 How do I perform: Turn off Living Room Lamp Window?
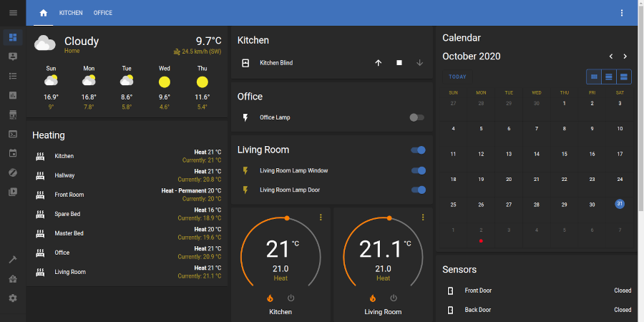[x=418, y=170]
